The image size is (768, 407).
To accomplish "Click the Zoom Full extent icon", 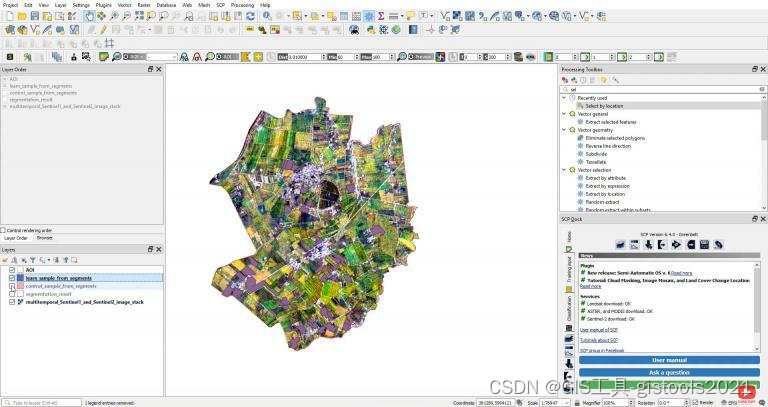I will pyautogui.click(x=139, y=16).
